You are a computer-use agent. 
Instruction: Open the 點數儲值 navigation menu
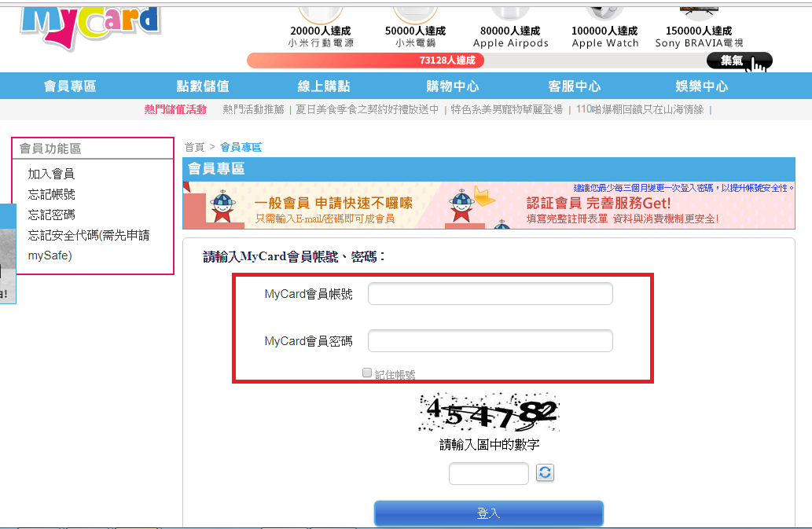coord(203,86)
